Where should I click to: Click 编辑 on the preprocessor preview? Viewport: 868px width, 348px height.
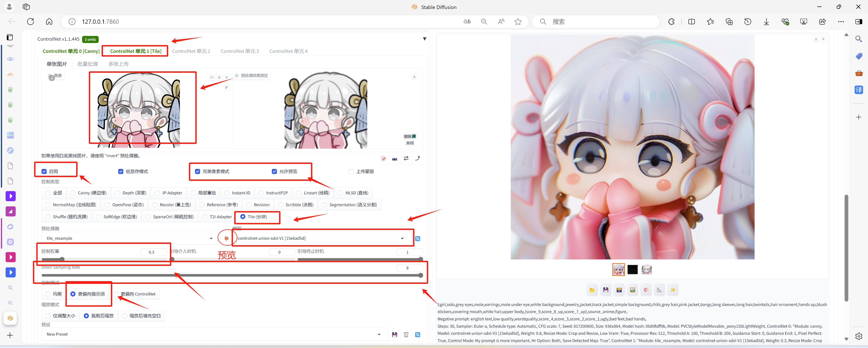[x=410, y=136]
